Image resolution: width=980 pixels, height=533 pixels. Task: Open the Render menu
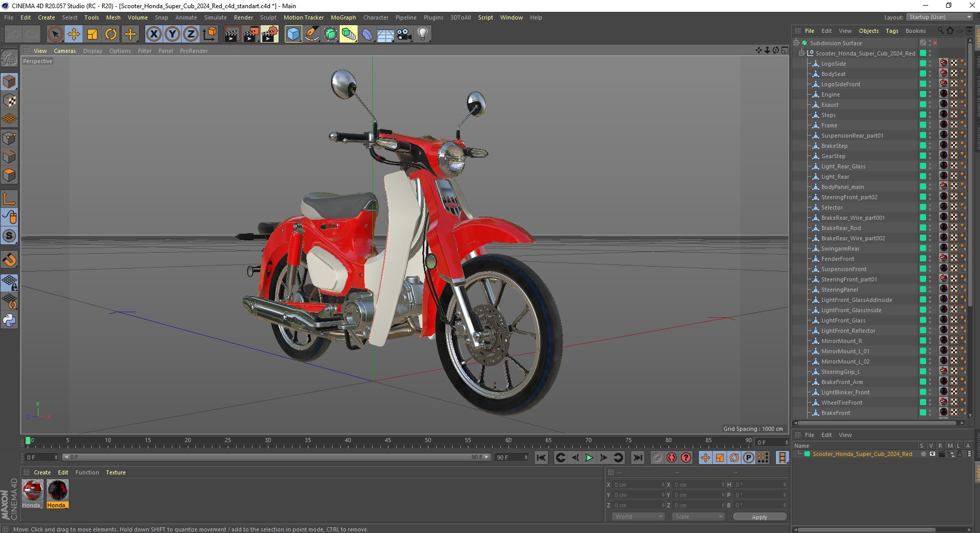243,17
